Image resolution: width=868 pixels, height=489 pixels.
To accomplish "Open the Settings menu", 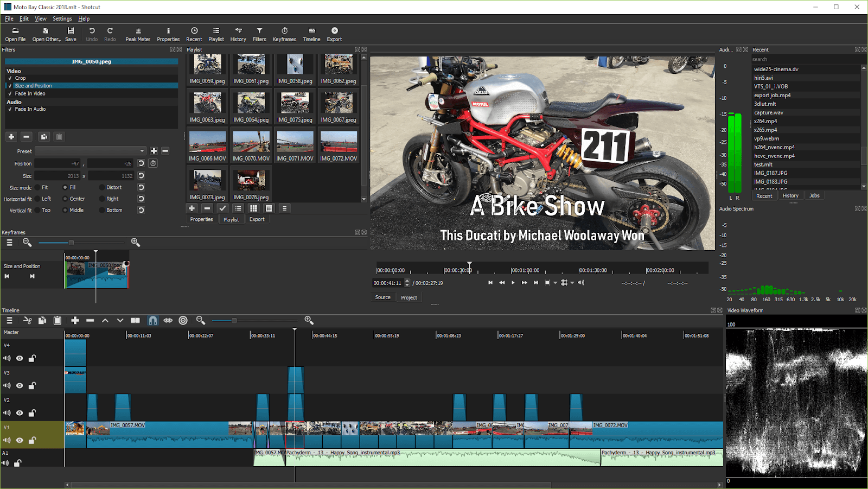I will point(62,18).
